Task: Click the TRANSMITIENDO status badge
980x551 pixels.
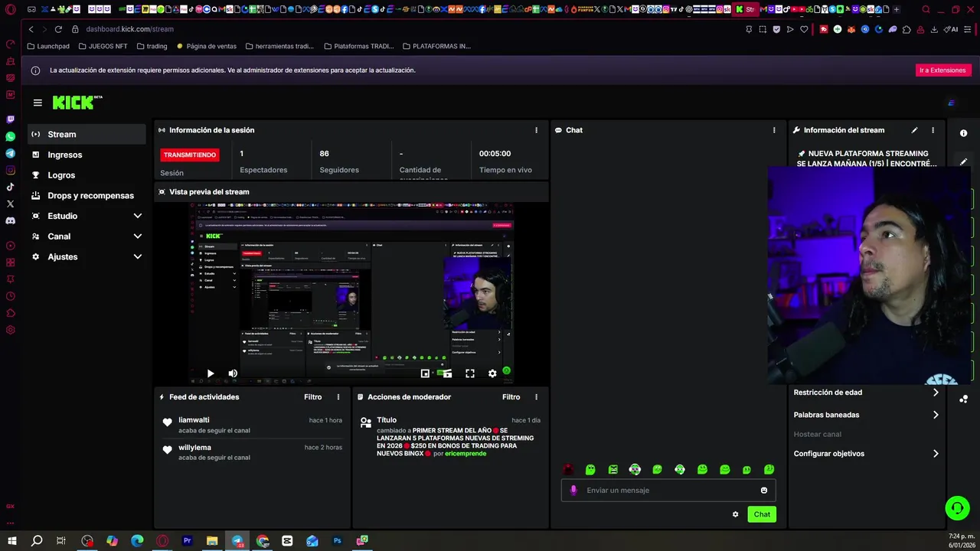Action: coord(190,155)
